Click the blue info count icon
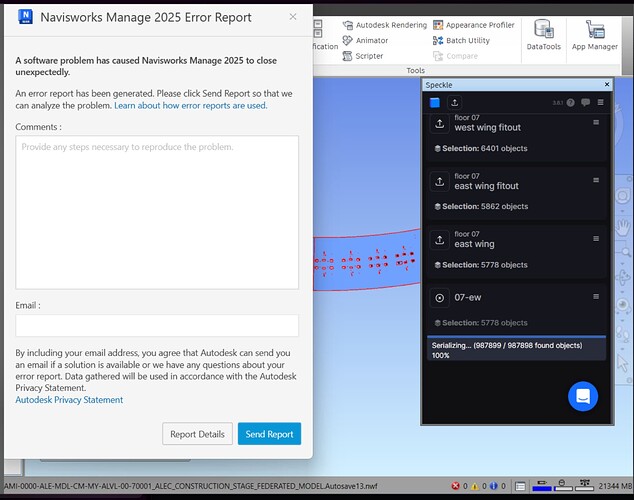Viewport: 634px width, 500px height. coord(493,486)
